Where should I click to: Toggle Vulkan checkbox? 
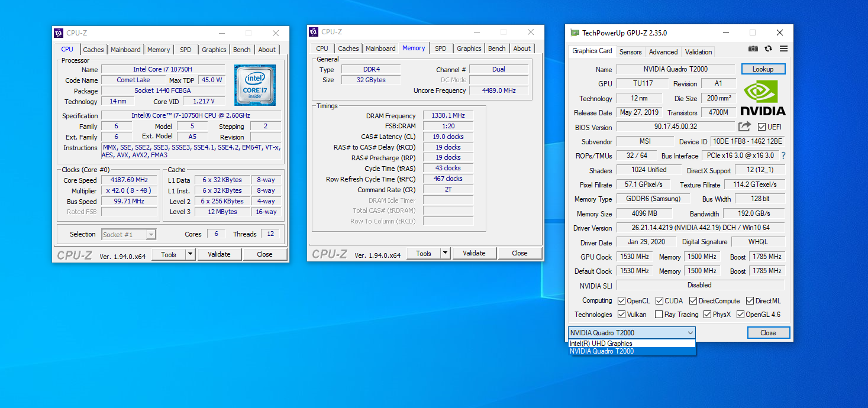click(621, 315)
